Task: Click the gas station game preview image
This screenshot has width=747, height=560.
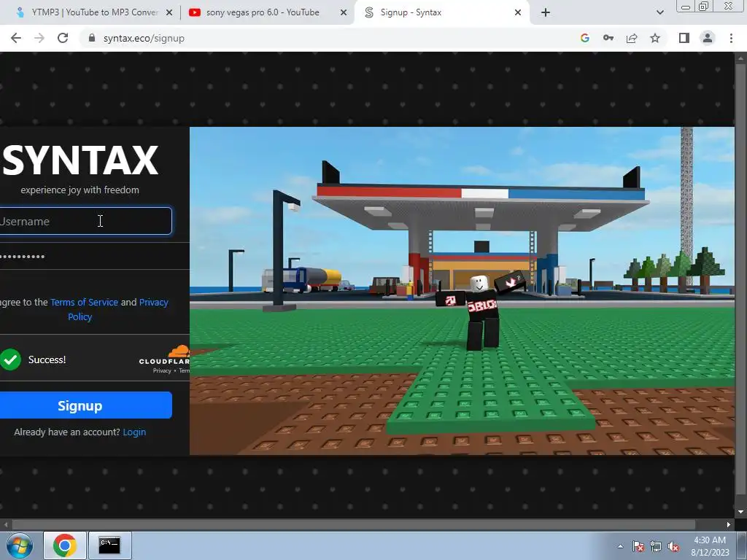Action: [462, 291]
